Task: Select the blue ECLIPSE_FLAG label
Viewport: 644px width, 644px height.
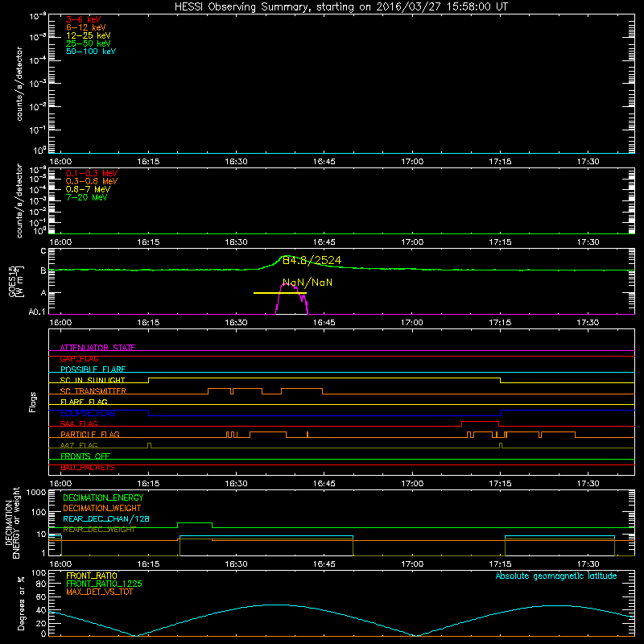Action: 88,413
